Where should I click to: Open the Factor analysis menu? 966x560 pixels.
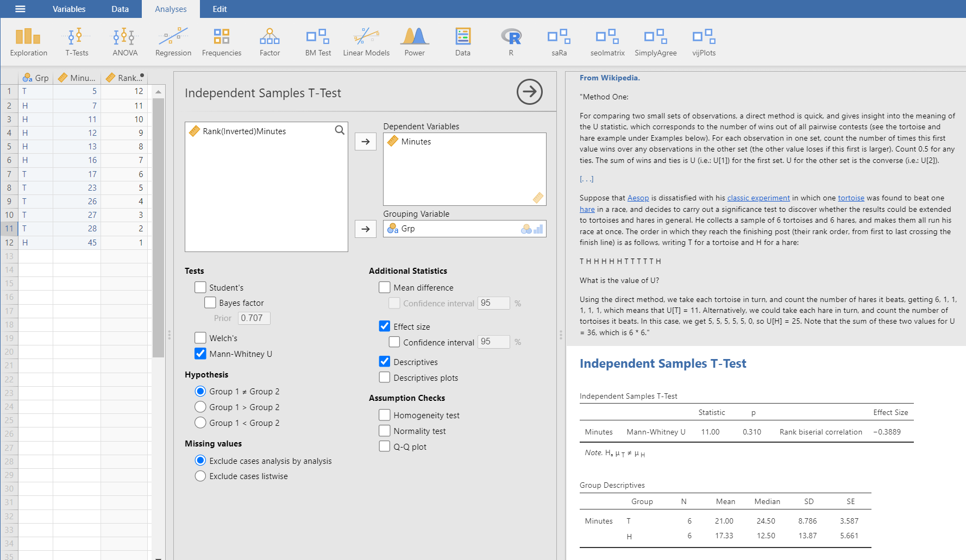(x=269, y=42)
